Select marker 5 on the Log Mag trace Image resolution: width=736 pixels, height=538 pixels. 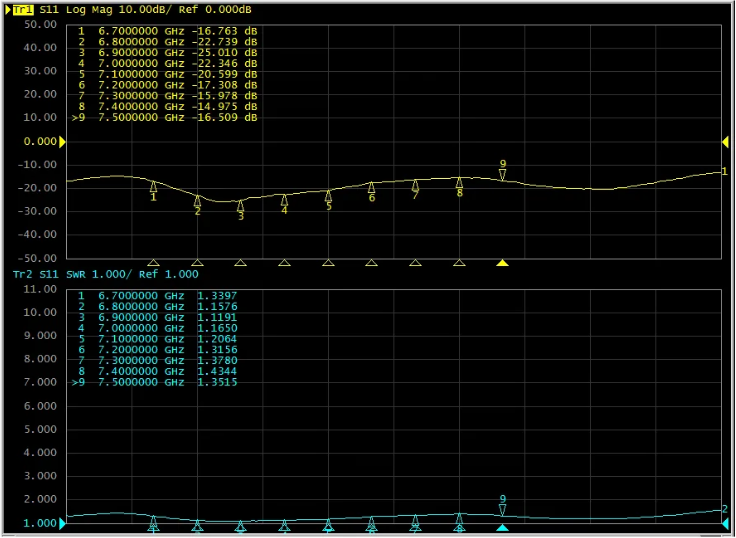329,196
